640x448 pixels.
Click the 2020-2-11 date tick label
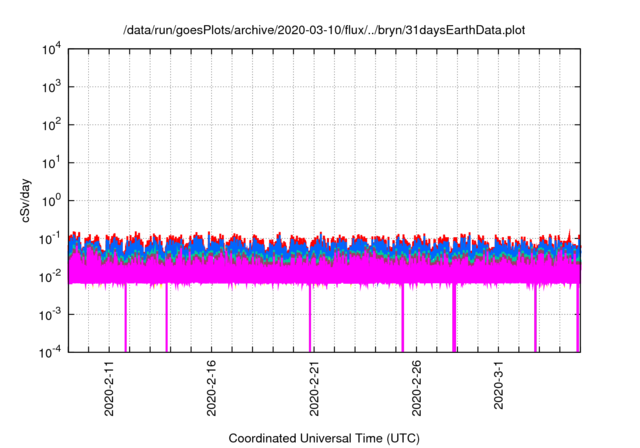(x=109, y=388)
